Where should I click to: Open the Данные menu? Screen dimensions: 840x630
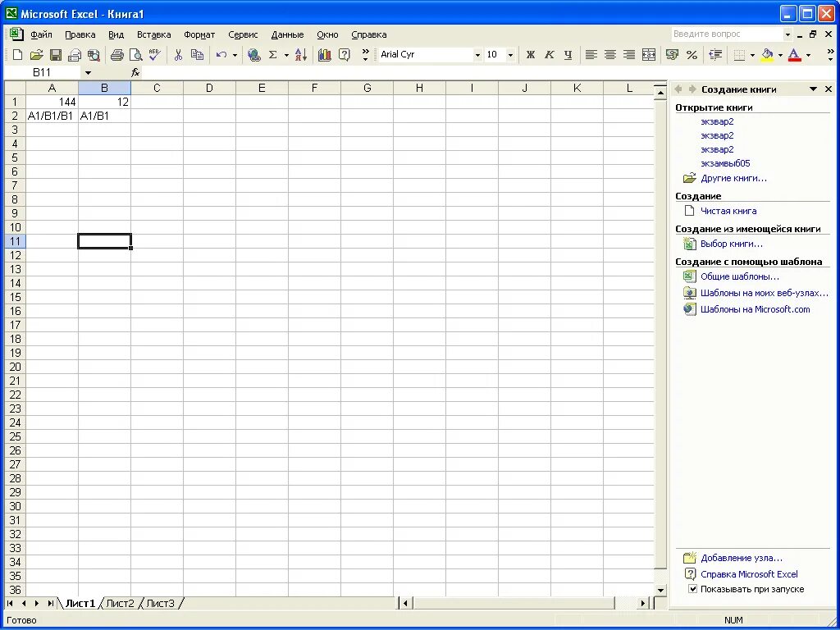pyautogui.click(x=287, y=34)
